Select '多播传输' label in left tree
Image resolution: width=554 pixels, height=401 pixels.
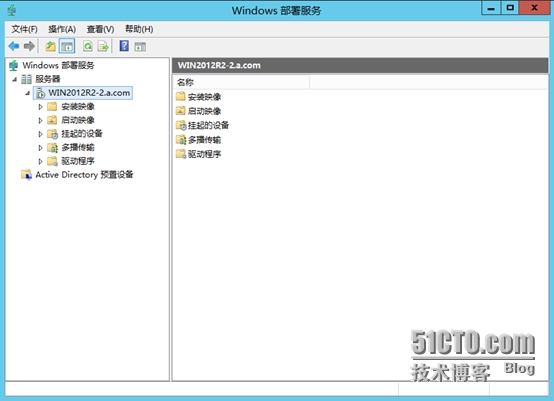tap(78, 147)
